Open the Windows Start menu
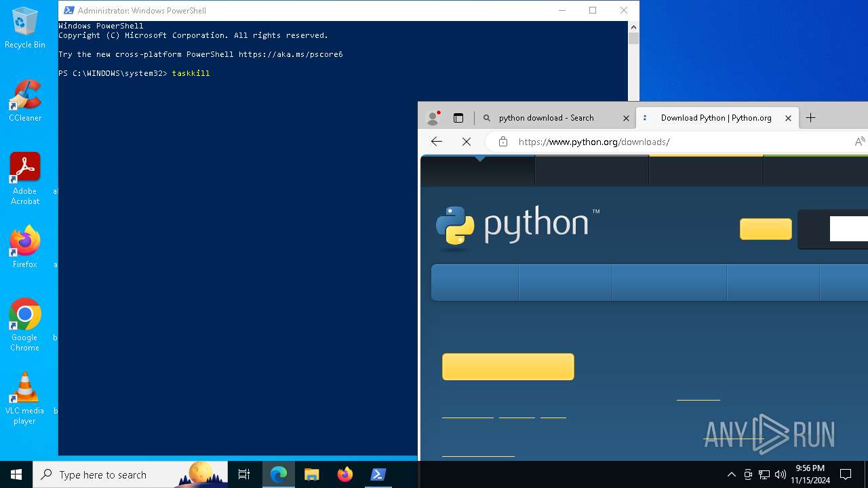868x488 pixels. click(x=16, y=474)
